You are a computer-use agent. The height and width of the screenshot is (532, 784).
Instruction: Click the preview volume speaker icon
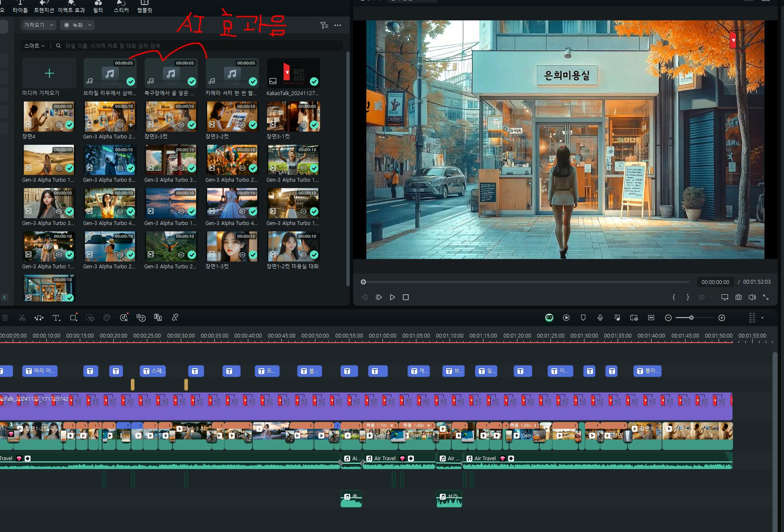[752, 297]
